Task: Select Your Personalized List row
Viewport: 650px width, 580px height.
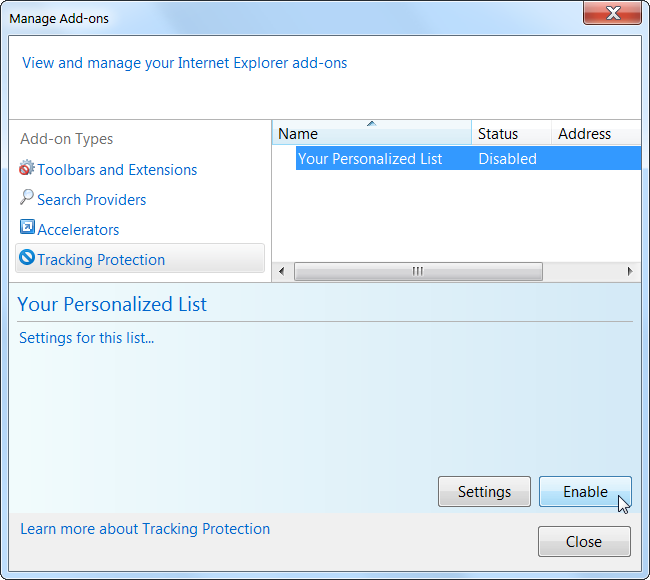Action: 370,159
